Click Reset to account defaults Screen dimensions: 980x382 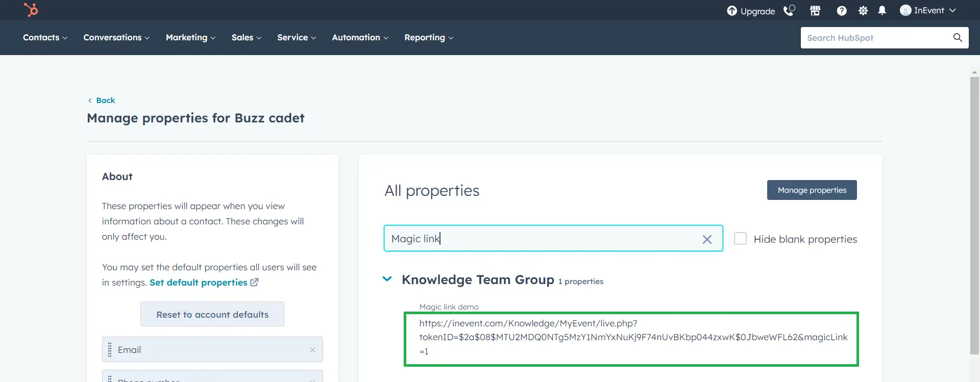[x=212, y=314]
